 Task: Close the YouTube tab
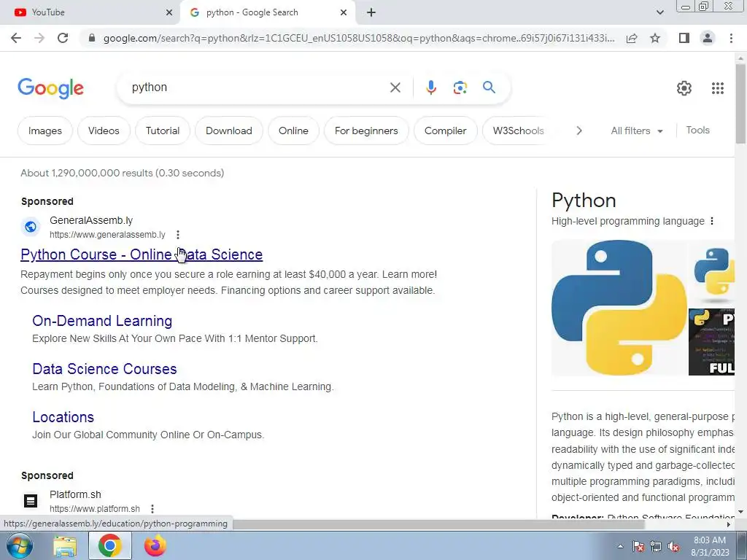click(x=169, y=12)
